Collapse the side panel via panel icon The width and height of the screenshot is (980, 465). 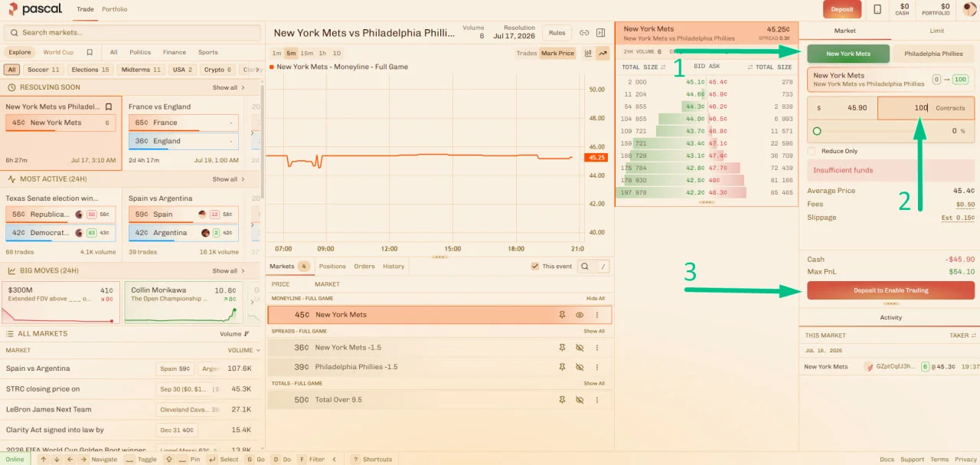click(601, 33)
